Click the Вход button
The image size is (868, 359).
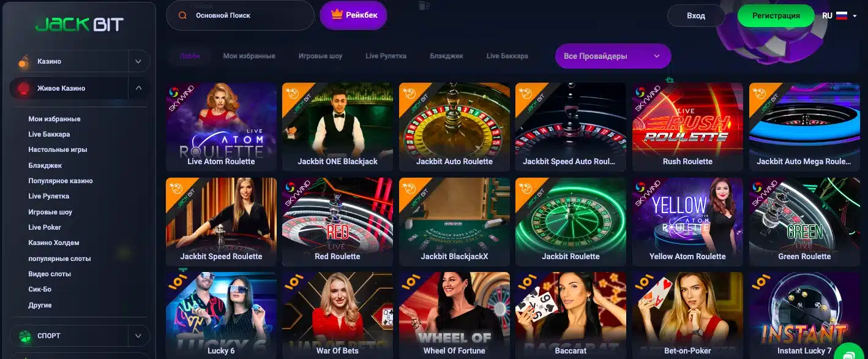click(x=695, y=16)
